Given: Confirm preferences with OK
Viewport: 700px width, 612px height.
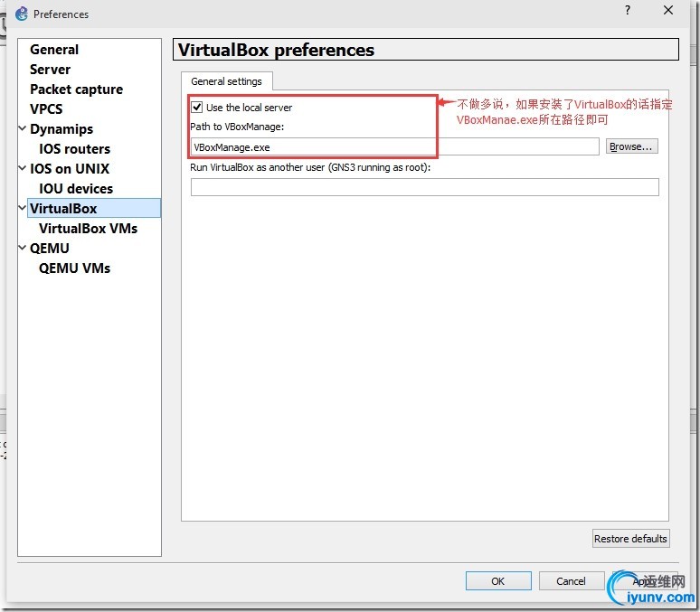Looking at the screenshot, I should (498, 580).
